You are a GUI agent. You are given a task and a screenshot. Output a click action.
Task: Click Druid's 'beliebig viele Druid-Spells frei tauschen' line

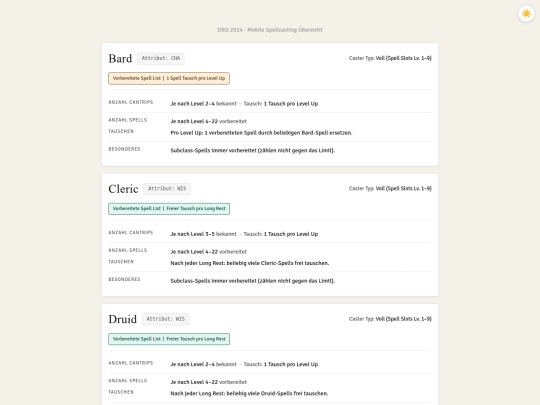click(249, 394)
